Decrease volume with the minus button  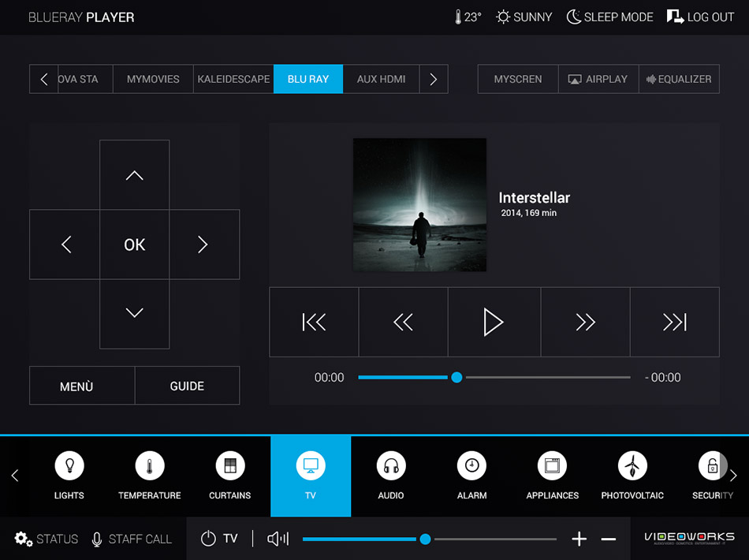[x=608, y=539]
